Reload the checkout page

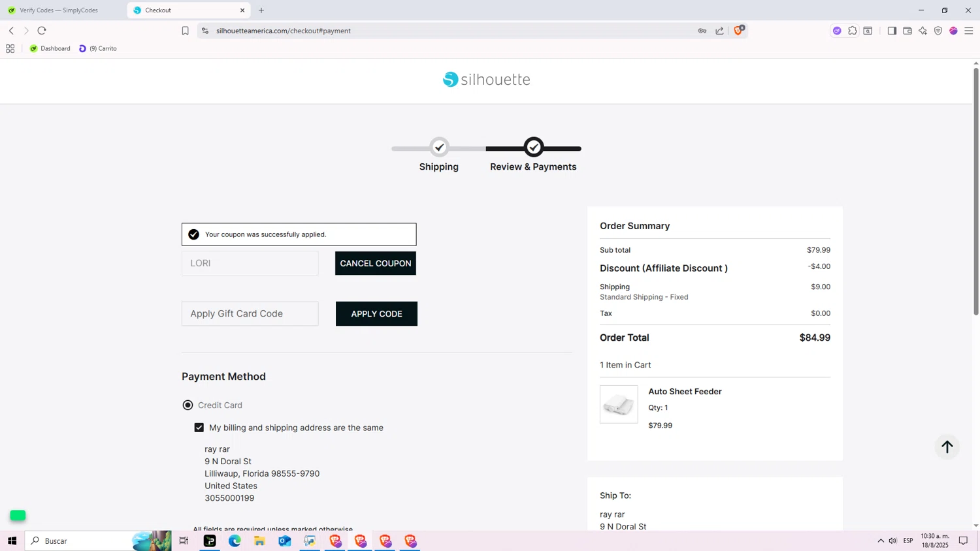(42, 31)
